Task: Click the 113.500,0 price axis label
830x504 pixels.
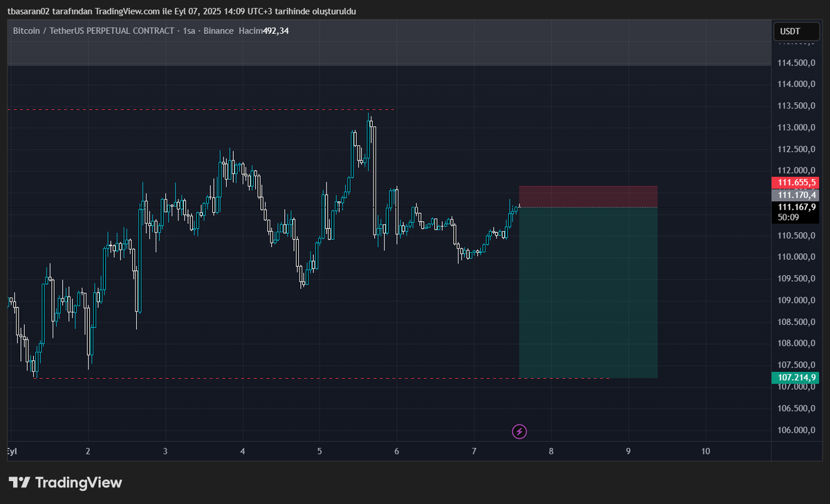Action: point(797,106)
